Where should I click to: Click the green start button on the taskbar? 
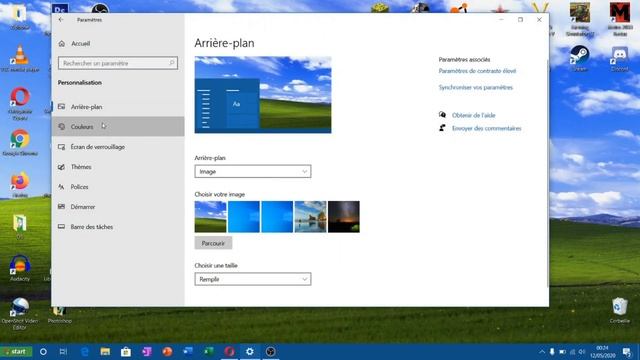pyautogui.click(x=16, y=351)
